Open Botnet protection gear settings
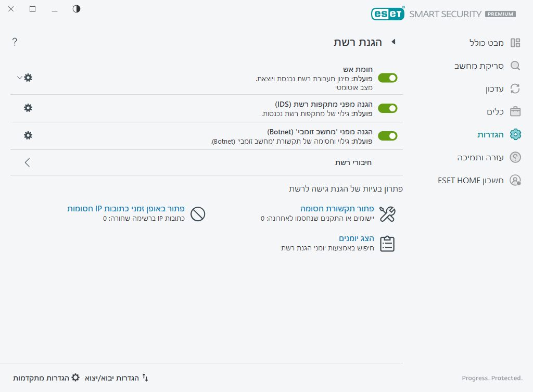 point(28,135)
